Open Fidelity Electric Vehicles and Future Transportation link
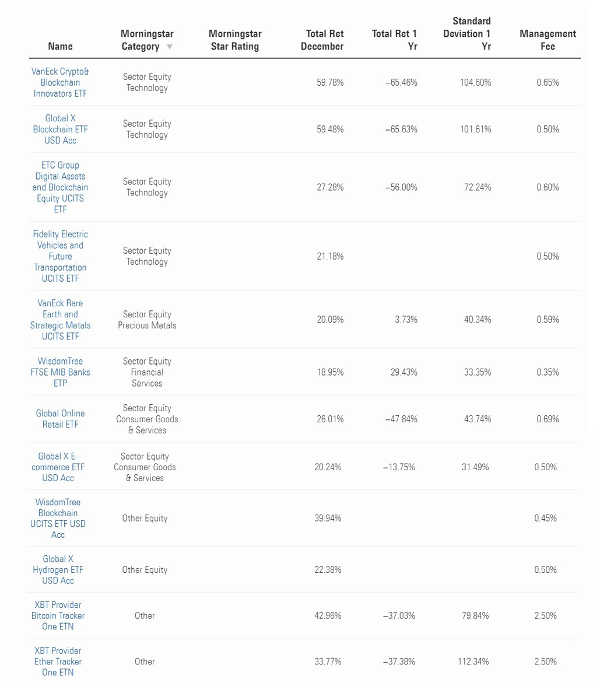This screenshot has height=700, width=607. pyautogui.click(x=60, y=256)
